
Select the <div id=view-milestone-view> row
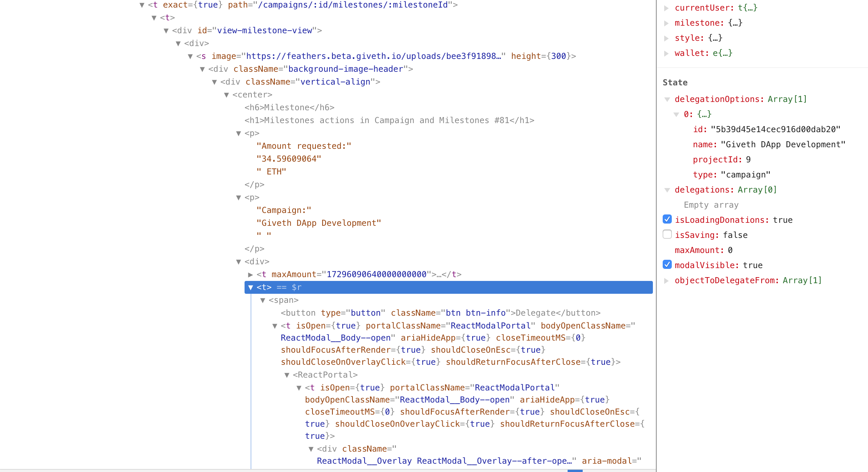click(247, 31)
